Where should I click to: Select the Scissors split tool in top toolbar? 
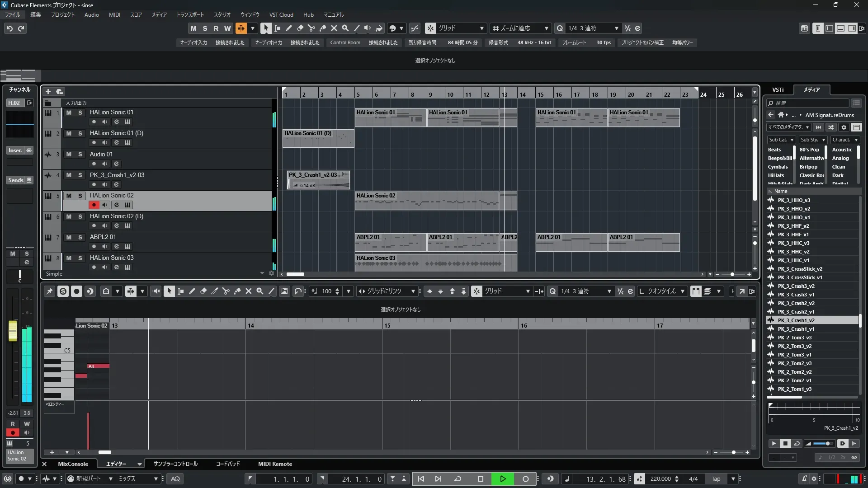coord(311,28)
